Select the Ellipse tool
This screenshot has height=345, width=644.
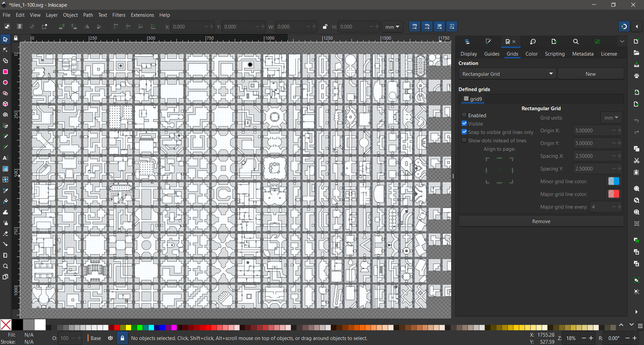coord(5,83)
